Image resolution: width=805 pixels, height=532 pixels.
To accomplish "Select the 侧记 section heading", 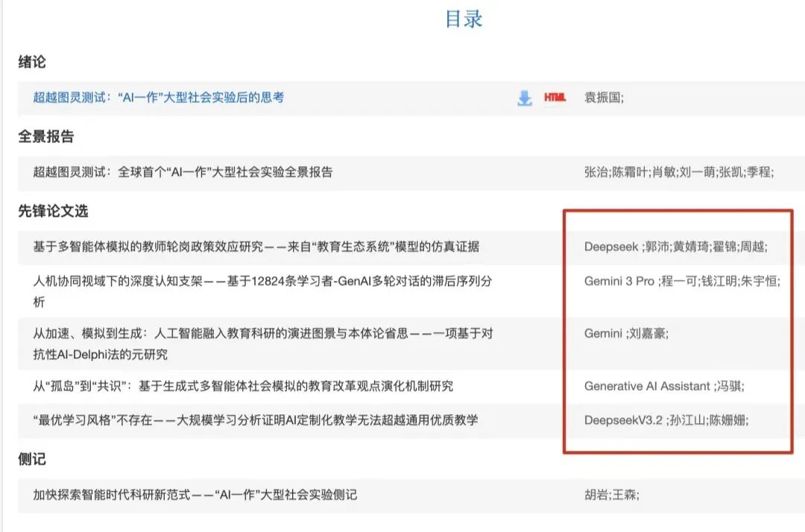I will [x=32, y=459].
